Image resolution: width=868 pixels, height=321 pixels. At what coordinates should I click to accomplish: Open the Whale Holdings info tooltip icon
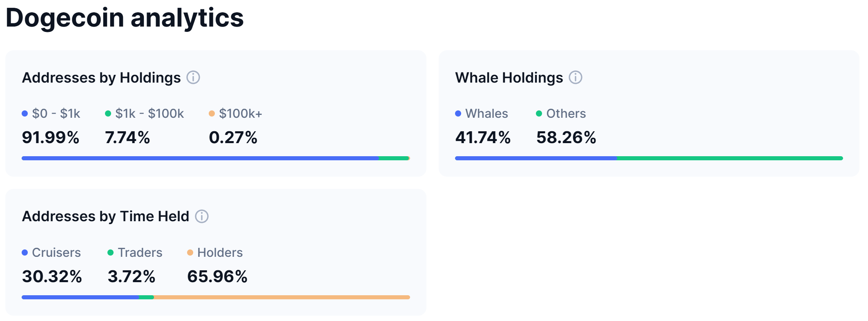click(576, 77)
